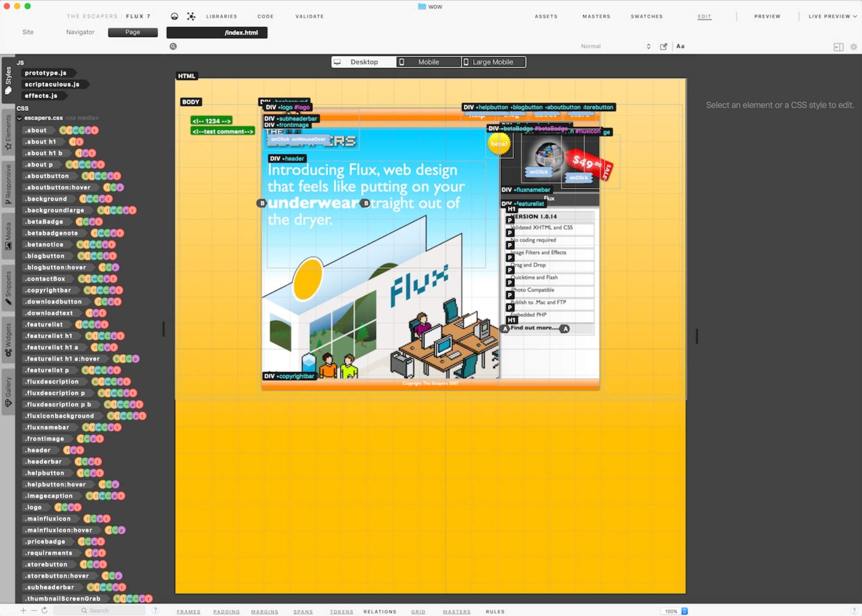Open the Aa text formatting tool

pos(680,46)
